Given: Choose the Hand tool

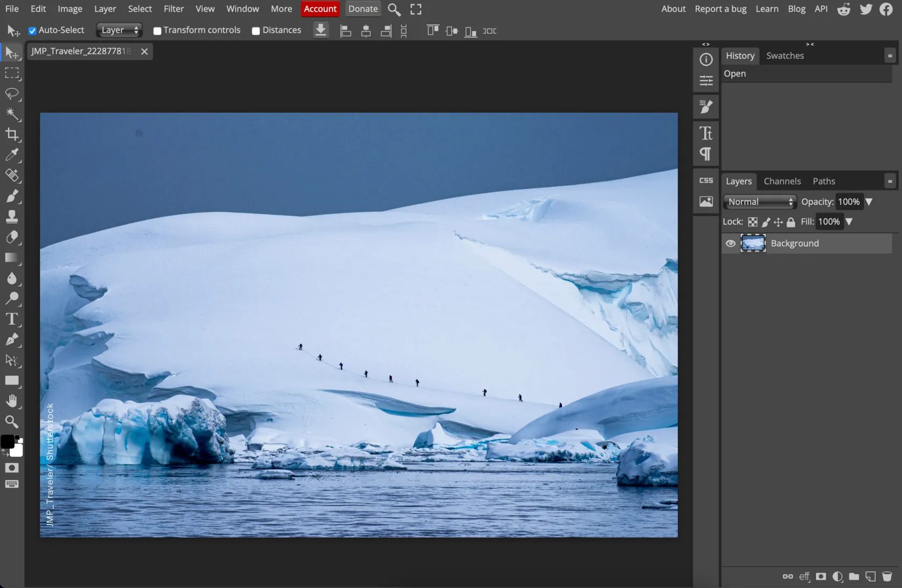Looking at the screenshot, I should click(12, 401).
